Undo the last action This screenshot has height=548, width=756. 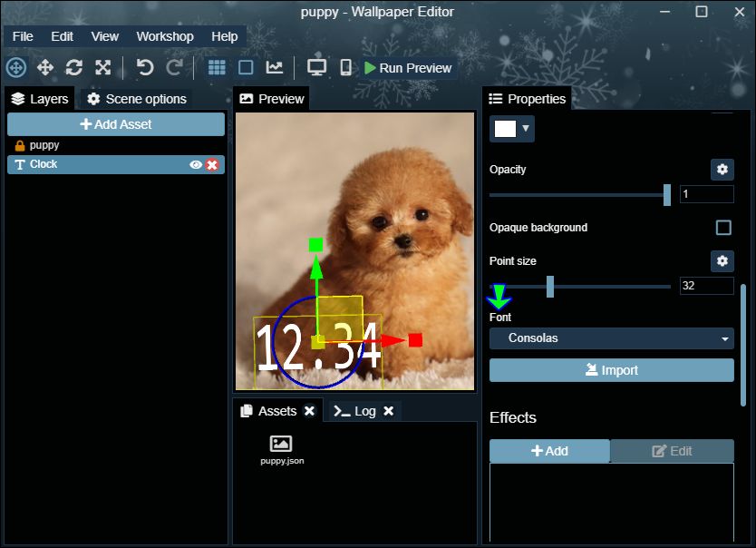click(144, 67)
